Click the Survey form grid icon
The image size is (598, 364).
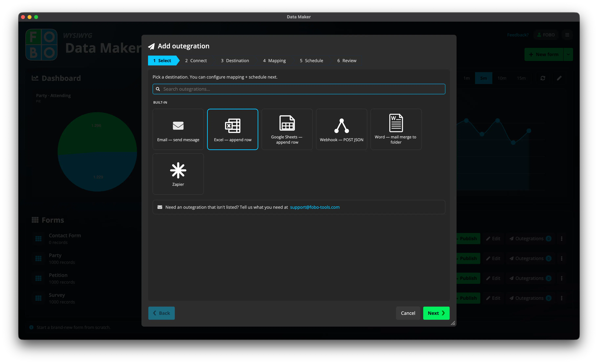38,298
